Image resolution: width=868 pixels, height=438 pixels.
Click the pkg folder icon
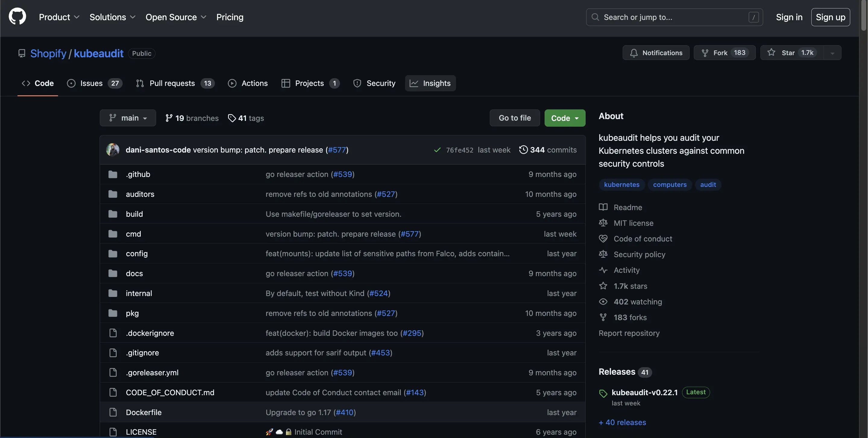pos(113,313)
